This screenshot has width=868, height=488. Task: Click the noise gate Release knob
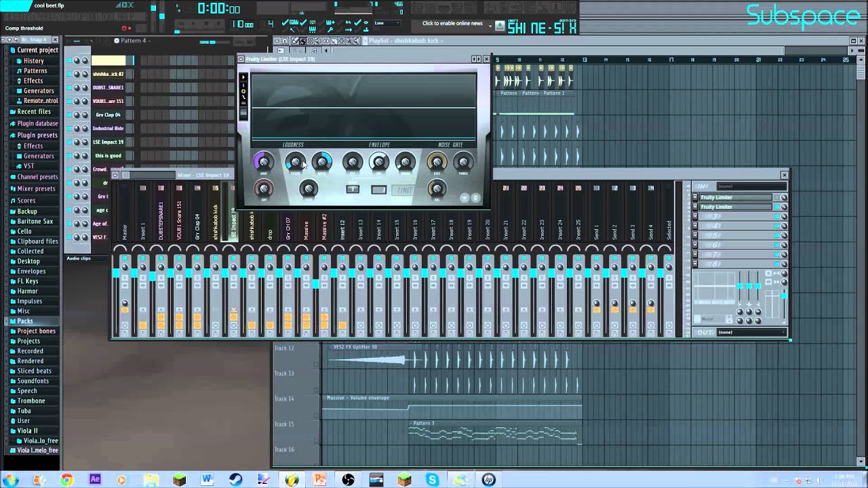point(437,188)
